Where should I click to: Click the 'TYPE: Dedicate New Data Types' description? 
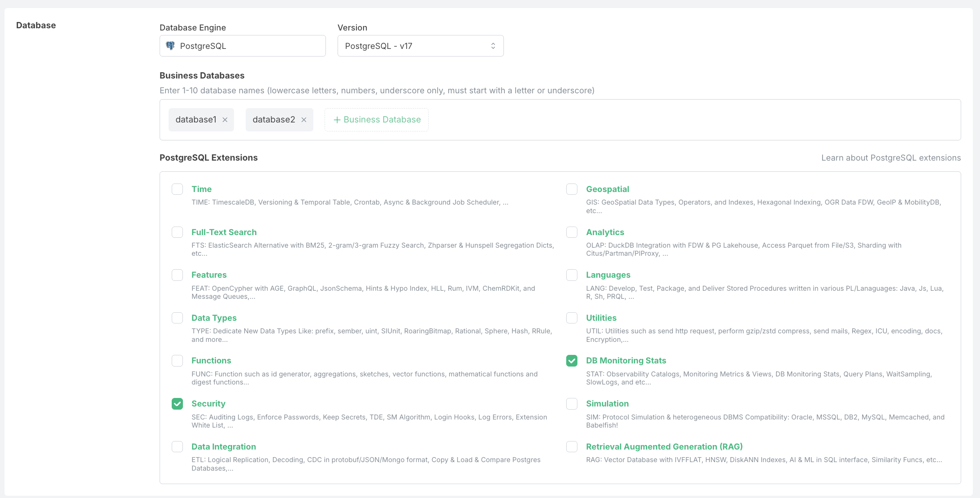372,335
